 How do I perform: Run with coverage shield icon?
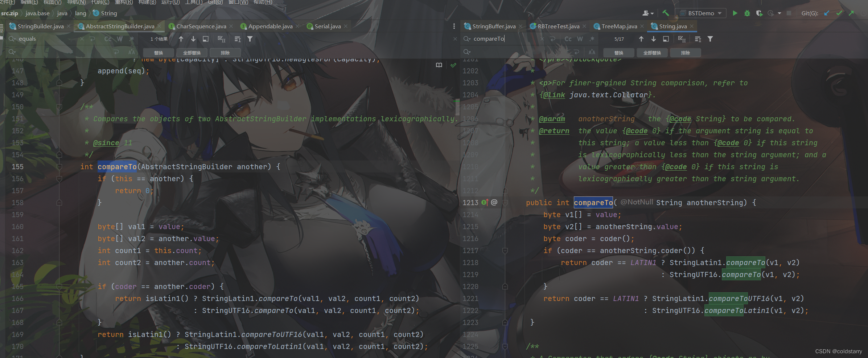759,13
